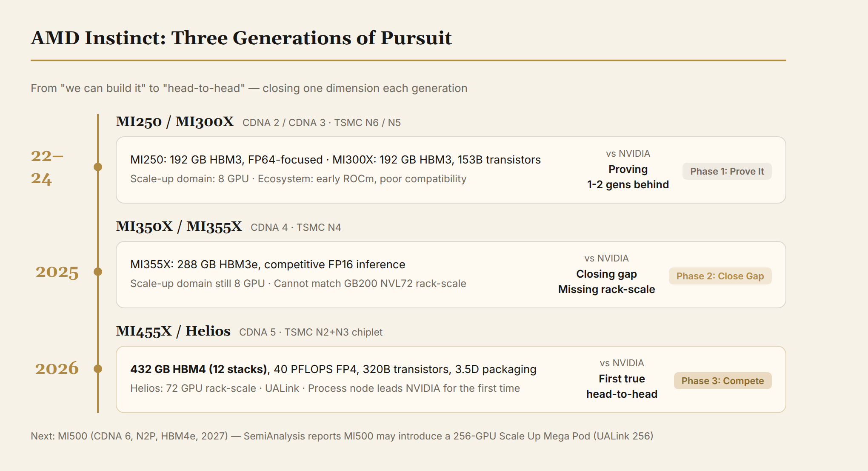Click '432 GB HBM4 (12 stacks)' bold text
The height and width of the screenshot is (471, 868).
pos(199,369)
